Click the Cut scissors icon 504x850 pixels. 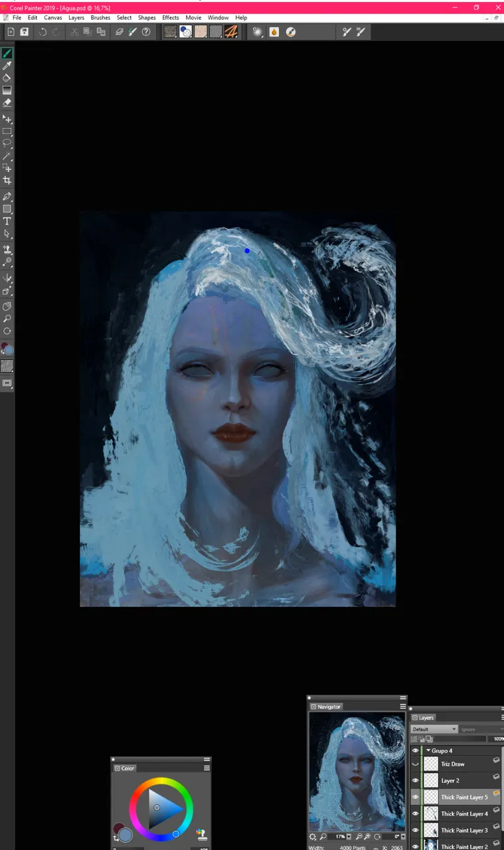pyautogui.click(x=74, y=32)
